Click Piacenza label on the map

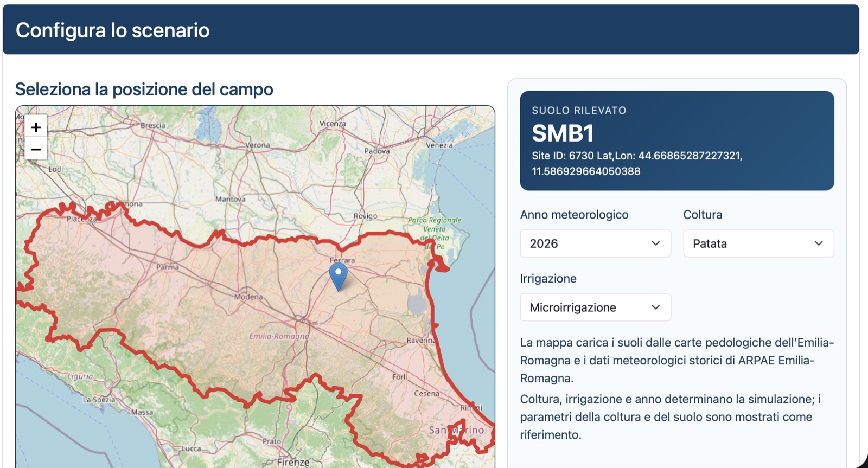coord(82,219)
